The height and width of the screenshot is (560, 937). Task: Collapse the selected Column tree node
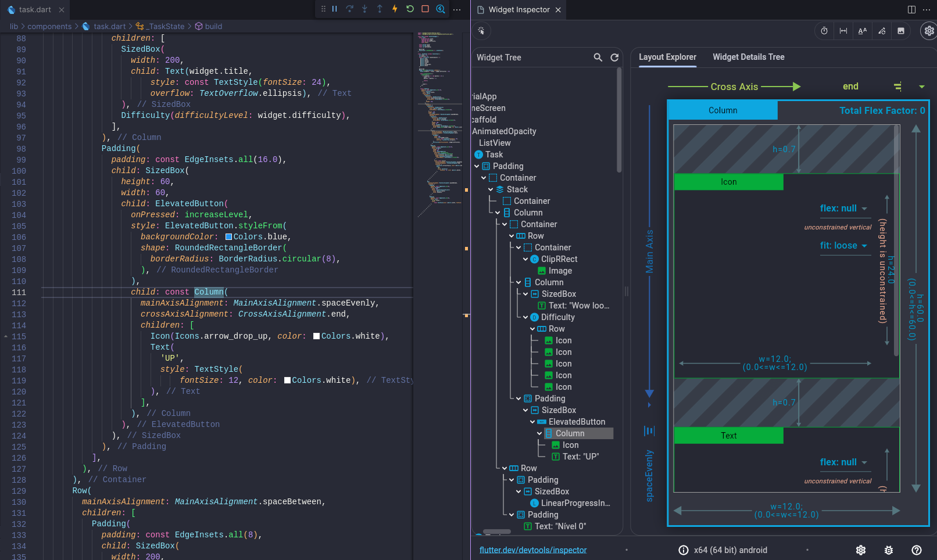pos(539,433)
